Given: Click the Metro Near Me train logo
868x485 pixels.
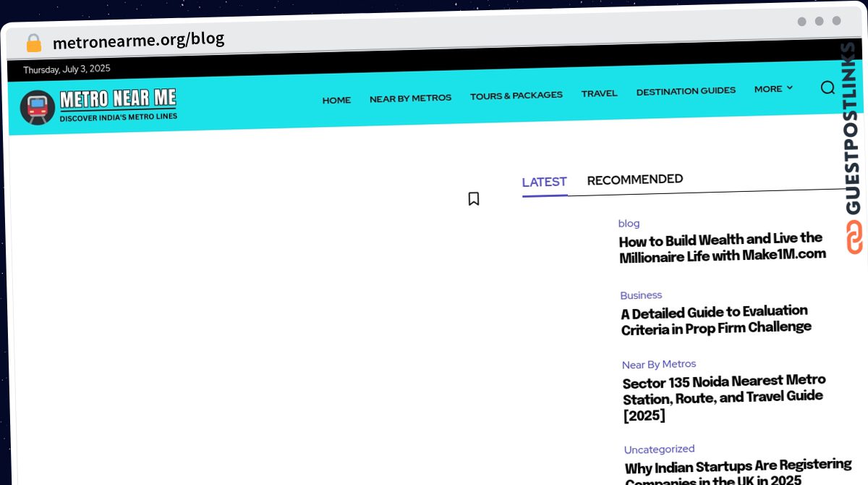Looking at the screenshot, I should (38, 107).
